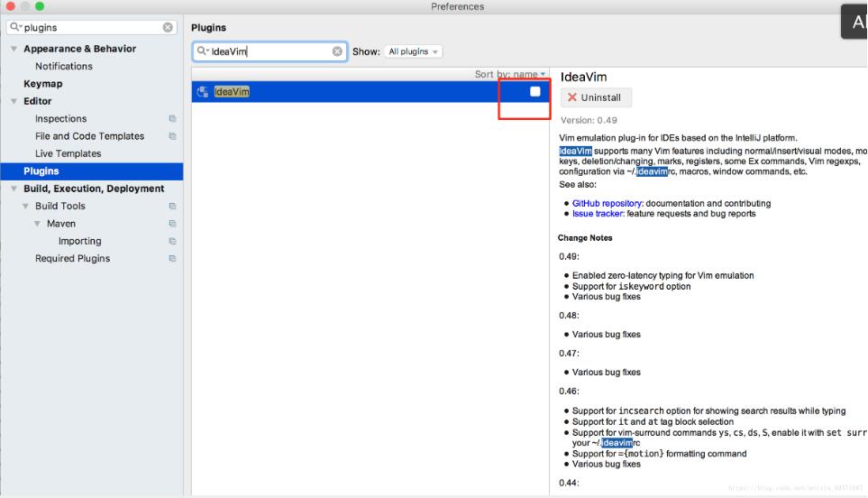Select the Maven tree item
The height and width of the screenshot is (498, 868).
[61, 224]
